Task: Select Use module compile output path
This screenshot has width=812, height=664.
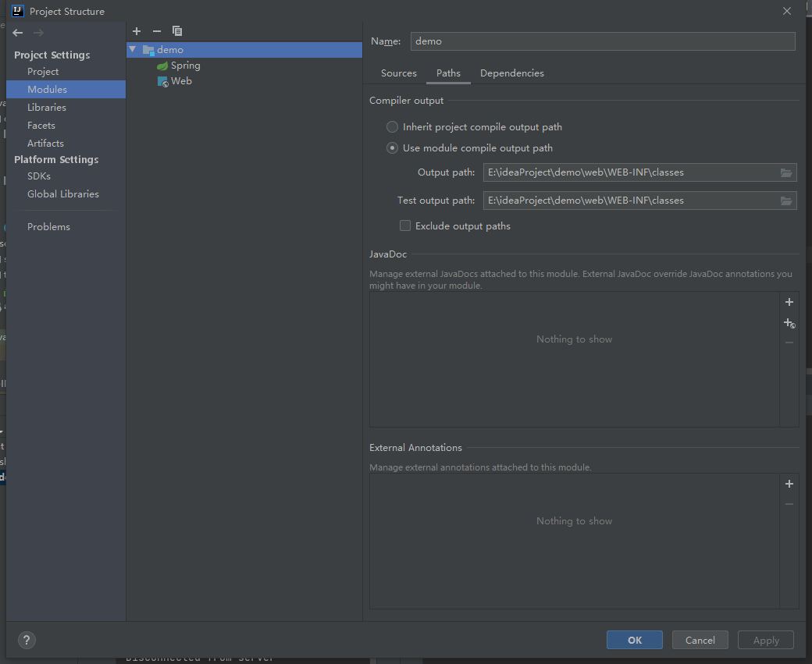Action: [392, 147]
